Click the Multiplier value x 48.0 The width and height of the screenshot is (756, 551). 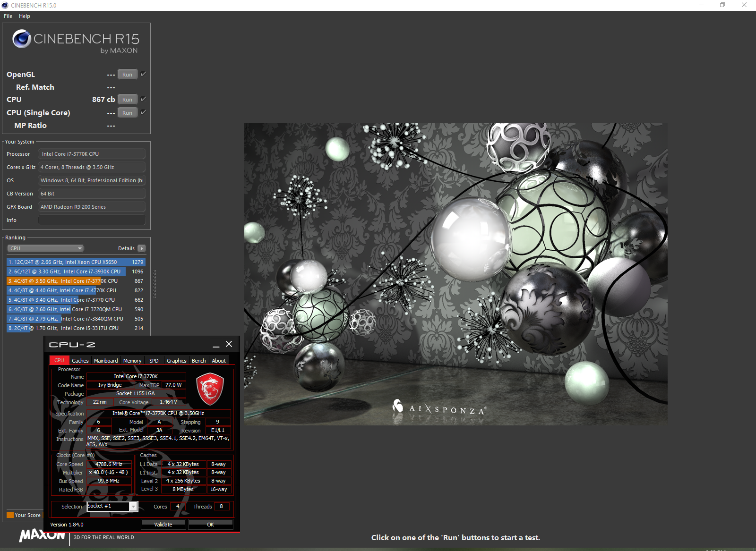pyautogui.click(x=109, y=472)
